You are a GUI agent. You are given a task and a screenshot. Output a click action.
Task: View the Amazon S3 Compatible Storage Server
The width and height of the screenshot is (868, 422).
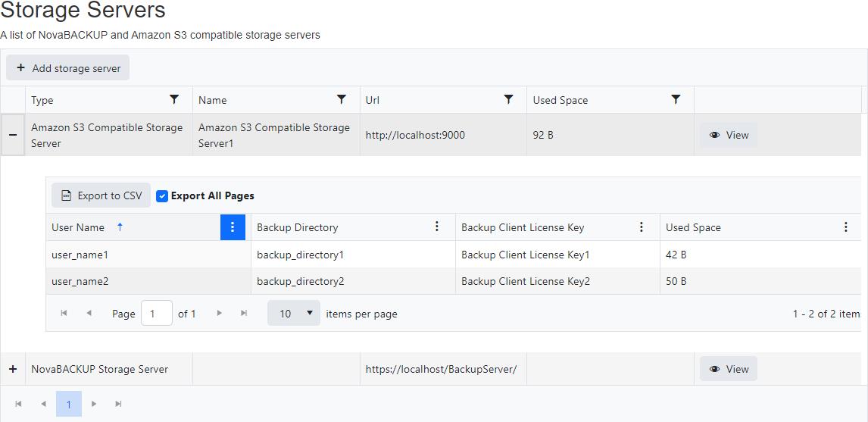click(729, 135)
